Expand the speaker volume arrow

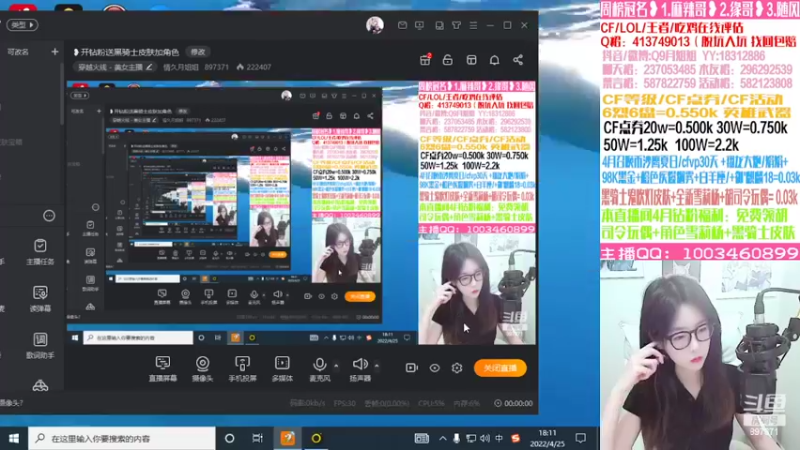377,365
